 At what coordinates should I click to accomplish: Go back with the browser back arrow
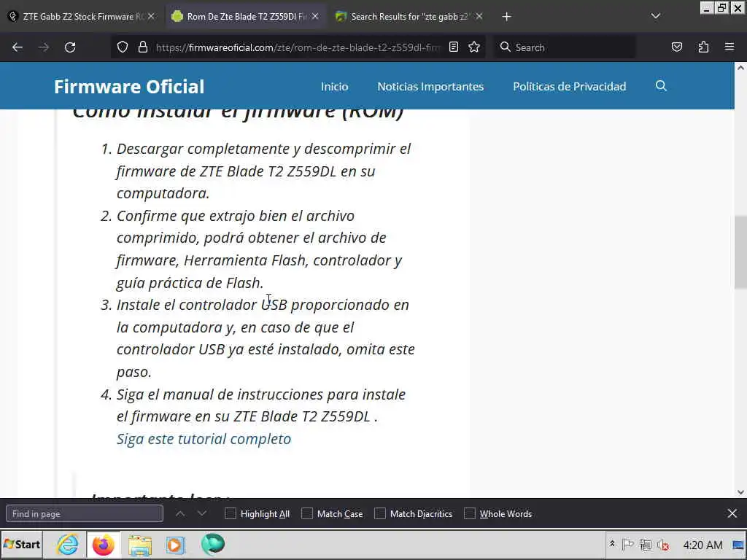tap(18, 47)
